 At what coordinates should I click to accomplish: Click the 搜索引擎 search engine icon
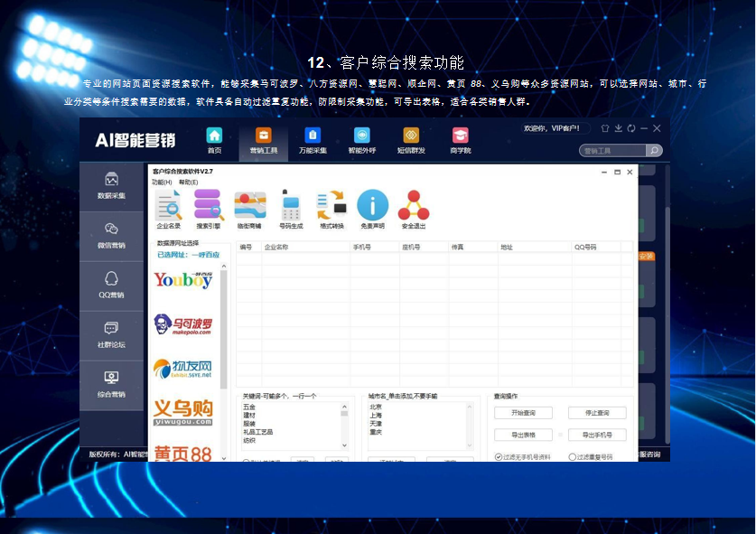click(209, 209)
